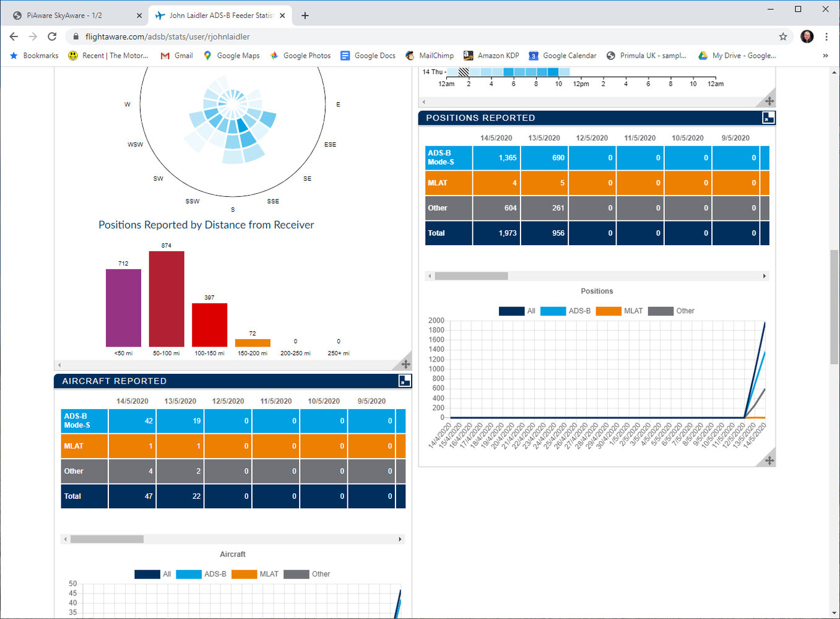Click page scroll down arrow

tap(834, 613)
